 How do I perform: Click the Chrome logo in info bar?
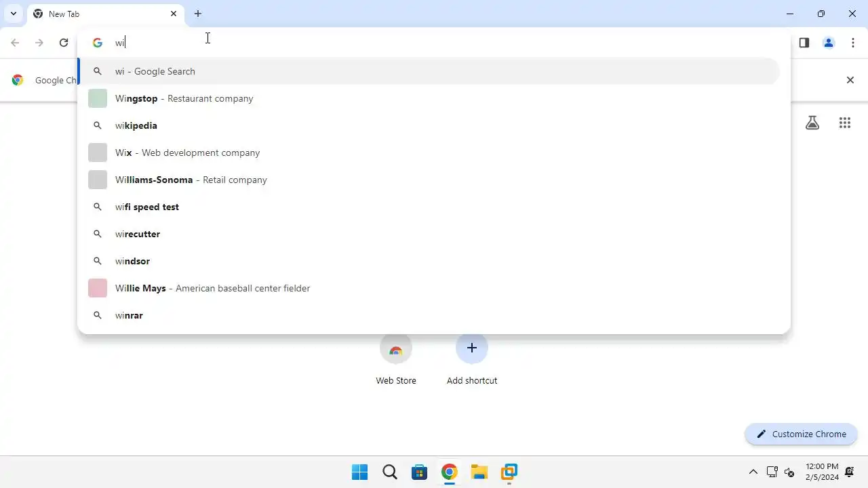pos(18,80)
